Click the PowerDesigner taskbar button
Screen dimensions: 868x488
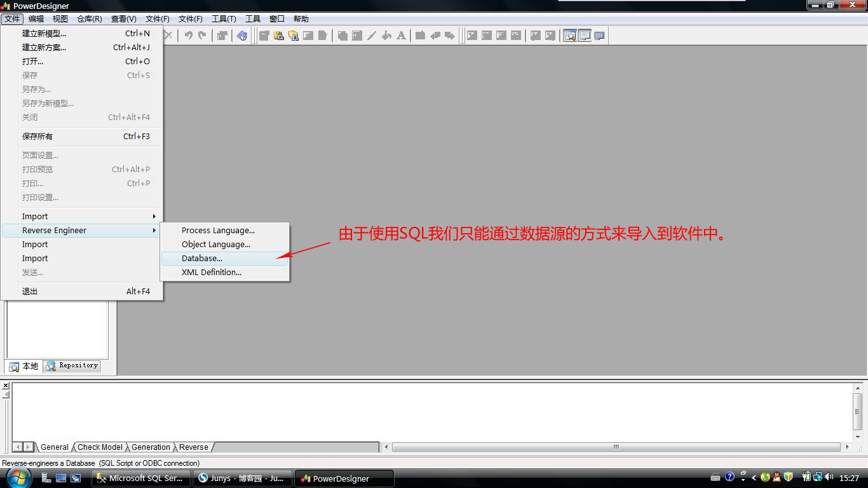click(344, 478)
